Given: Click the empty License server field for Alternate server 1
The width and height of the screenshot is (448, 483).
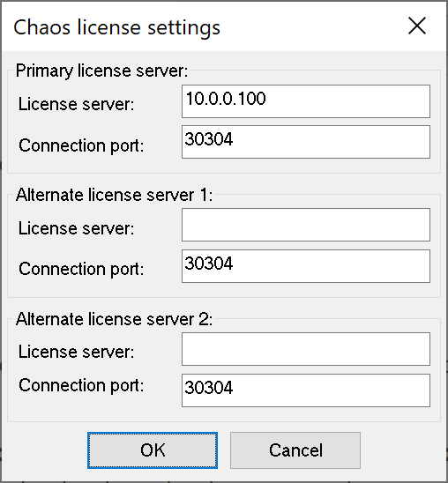Looking at the screenshot, I should [x=306, y=225].
